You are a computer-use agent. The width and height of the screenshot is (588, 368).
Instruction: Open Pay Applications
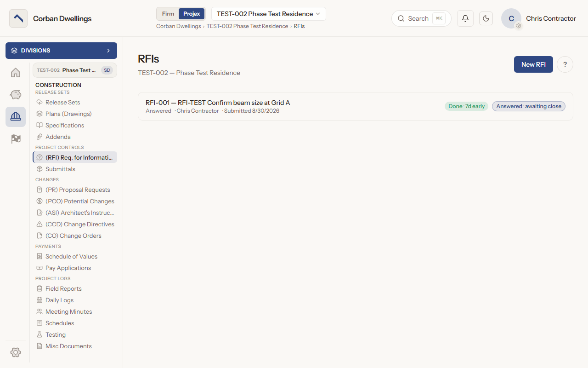[x=75, y=268]
